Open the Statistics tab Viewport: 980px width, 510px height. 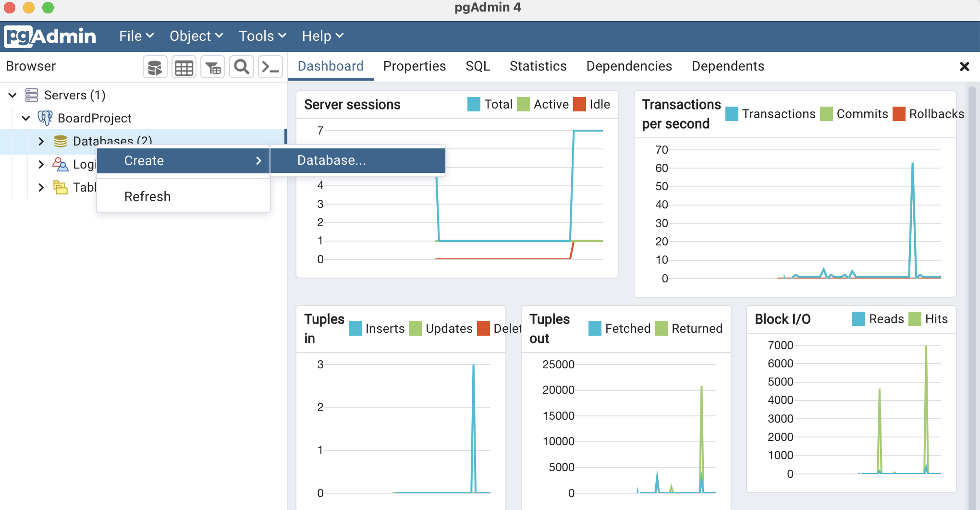pyautogui.click(x=538, y=66)
